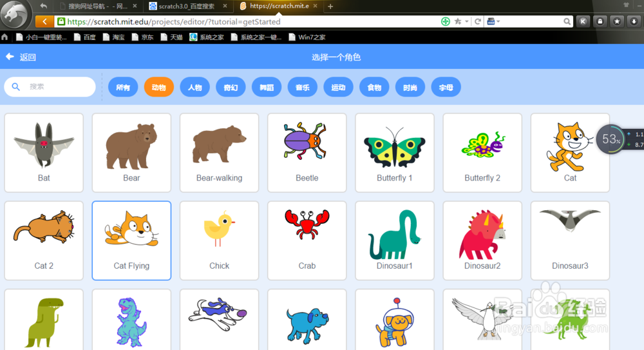Choose the blue dog sprite
644x350 pixels.
tap(307, 320)
